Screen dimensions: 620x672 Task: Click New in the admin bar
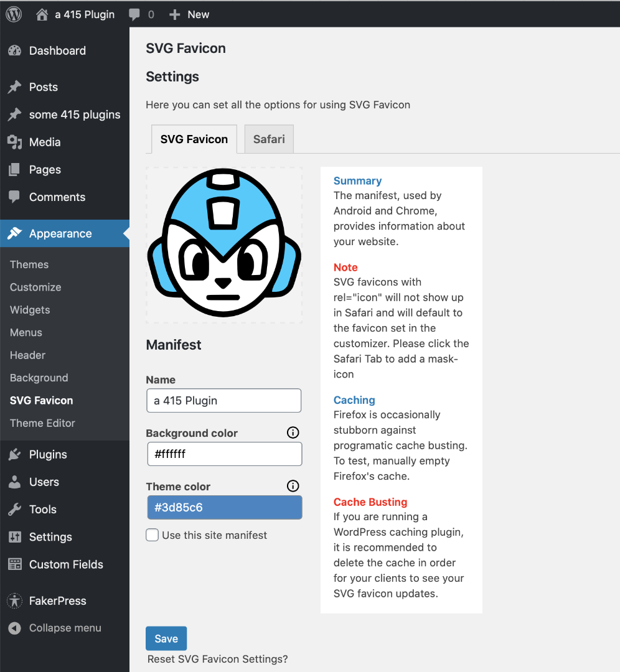(x=198, y=14)
